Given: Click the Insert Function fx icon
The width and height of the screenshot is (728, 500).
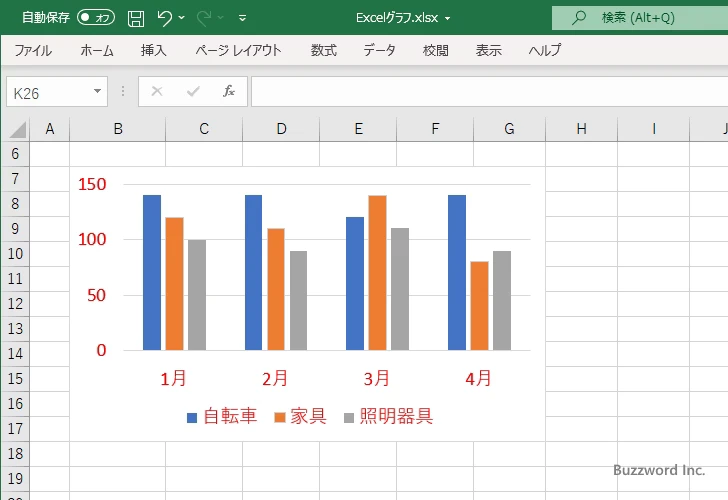Looking at the screenshot, I should pyautogui.click(x=229, y=91).
